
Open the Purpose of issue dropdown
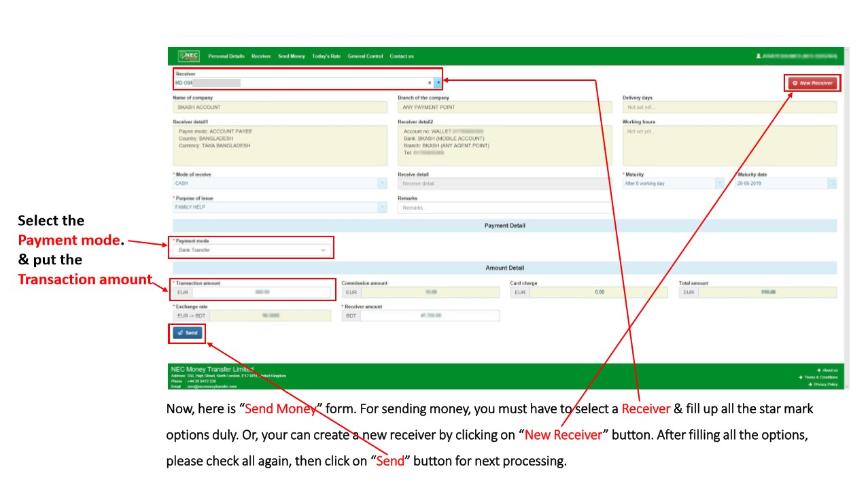point(382,207)
